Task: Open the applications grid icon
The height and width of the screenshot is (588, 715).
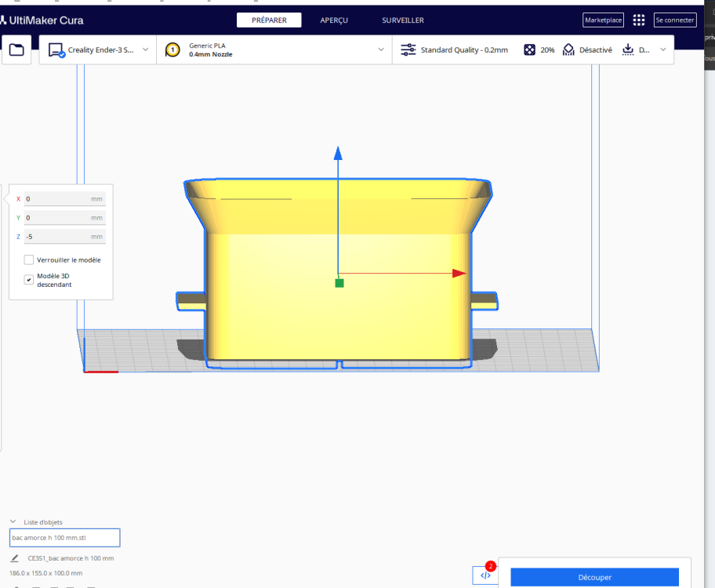Action: [x=638, y=20]
